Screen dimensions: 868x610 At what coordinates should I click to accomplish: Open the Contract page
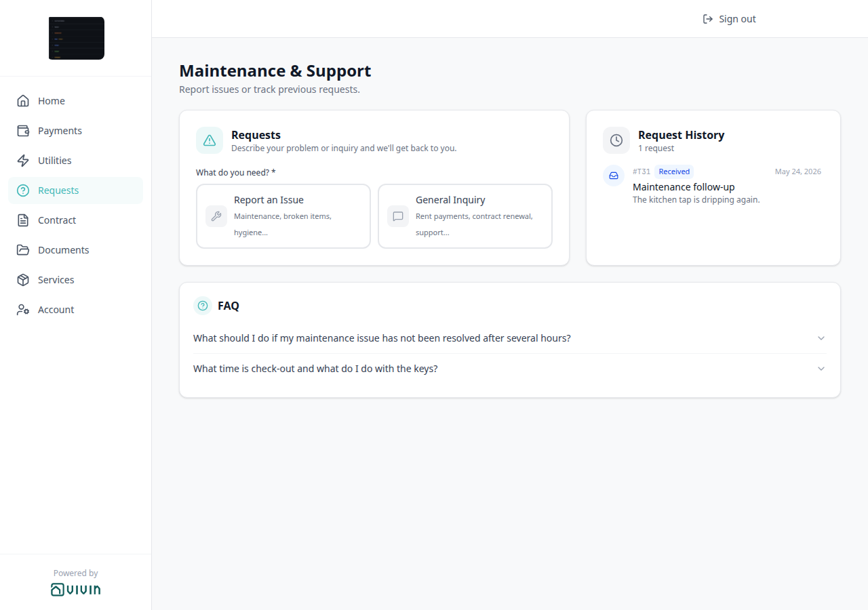click(x=75, y=220)
